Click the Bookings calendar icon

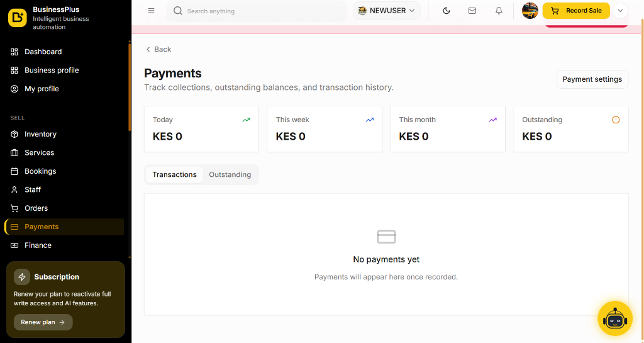[x=14, y=171]
